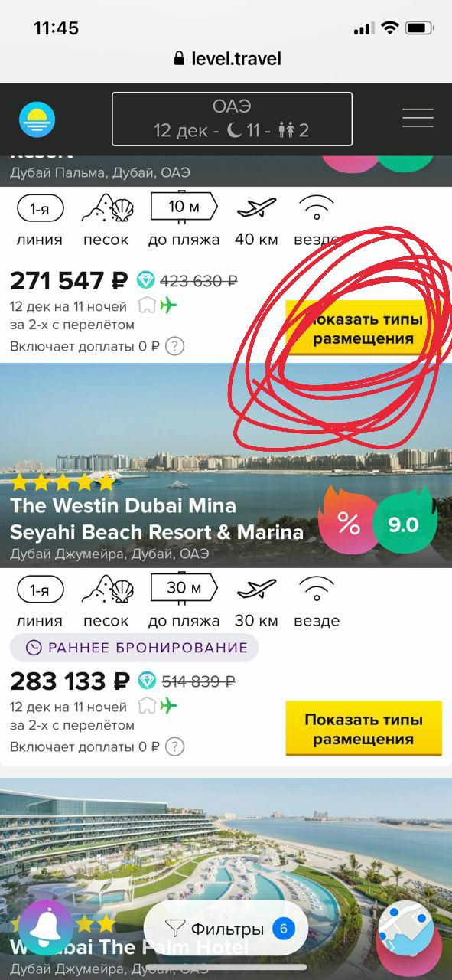
Task: Open the map view icon
Action: (406, 929)
